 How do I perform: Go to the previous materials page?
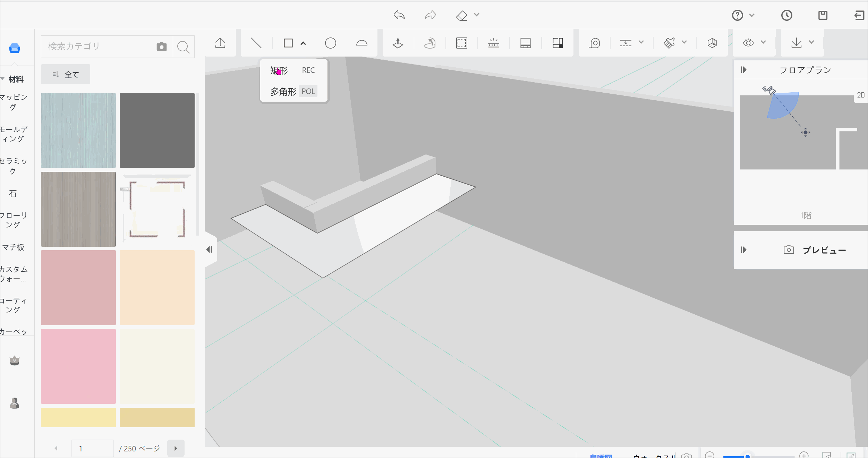[56, 448]
